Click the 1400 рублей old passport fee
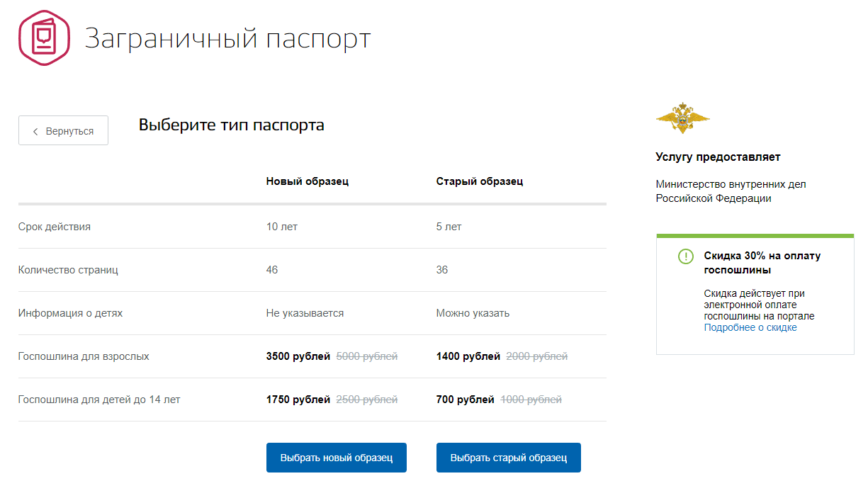The image size is (868, 481). coord(468,356)
